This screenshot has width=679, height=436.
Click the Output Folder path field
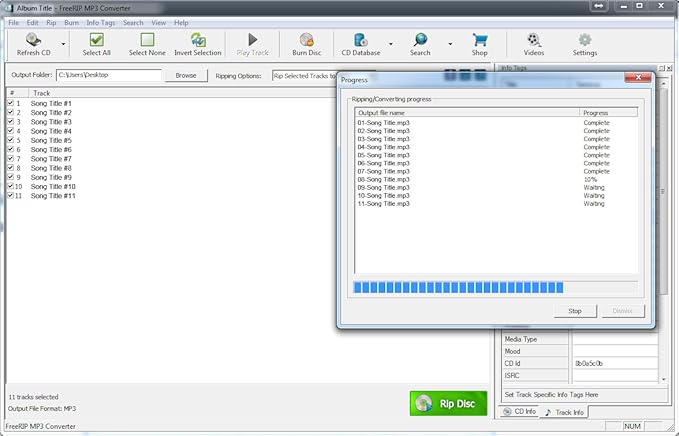coord(108,75)
